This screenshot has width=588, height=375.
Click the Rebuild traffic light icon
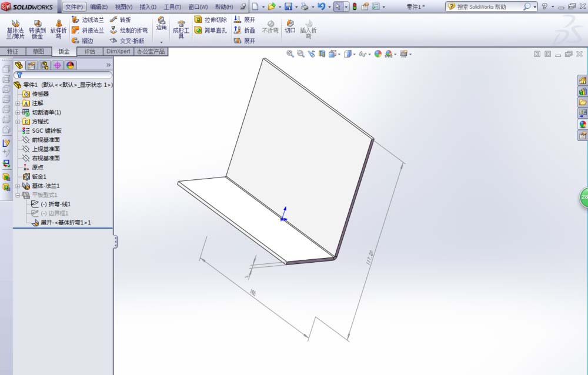(x=355, y=6)
